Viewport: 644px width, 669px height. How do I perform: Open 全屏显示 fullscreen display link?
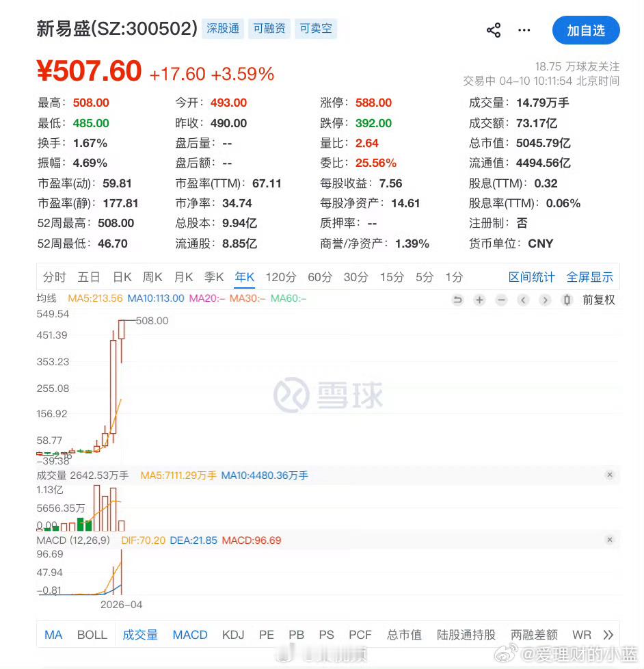coord(589,277)
